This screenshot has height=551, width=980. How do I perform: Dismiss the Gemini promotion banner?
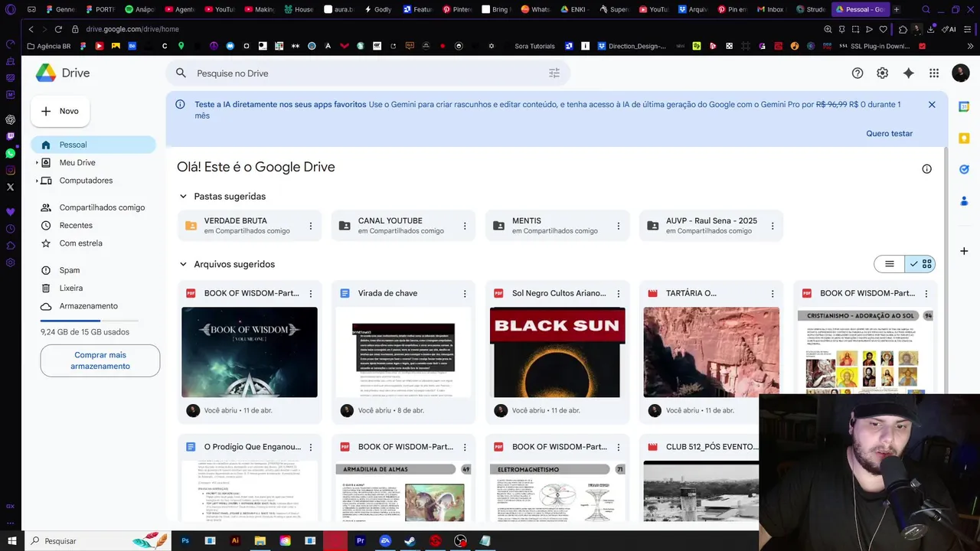pyautogui.click(x=932, y=105)
